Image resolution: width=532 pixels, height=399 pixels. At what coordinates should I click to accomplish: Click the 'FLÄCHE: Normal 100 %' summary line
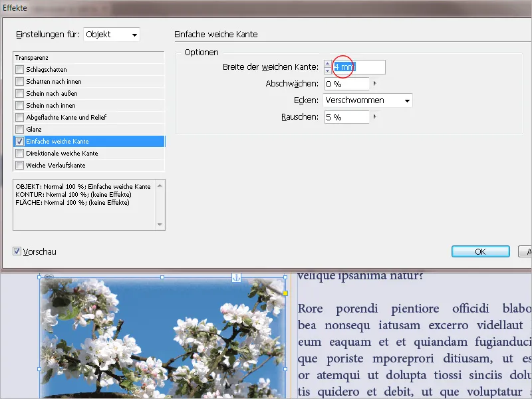point(72,203)
